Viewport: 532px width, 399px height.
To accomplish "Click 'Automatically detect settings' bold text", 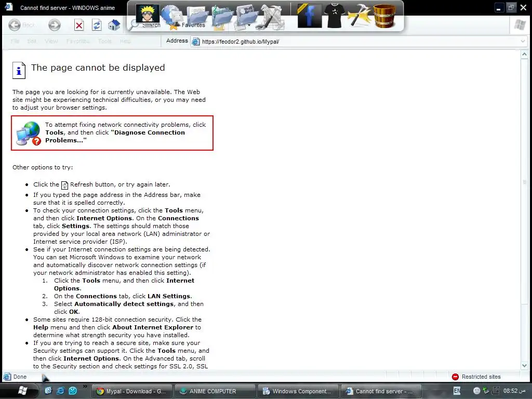I will 124,304.
